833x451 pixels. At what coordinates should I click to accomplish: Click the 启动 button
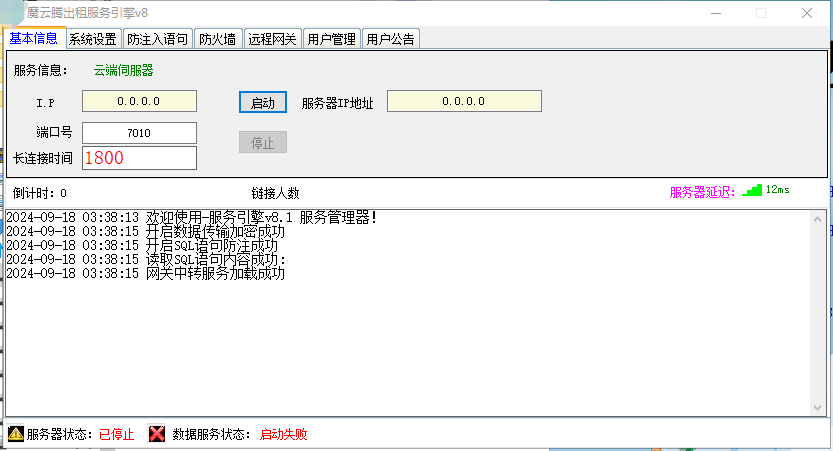click(262, 102)
